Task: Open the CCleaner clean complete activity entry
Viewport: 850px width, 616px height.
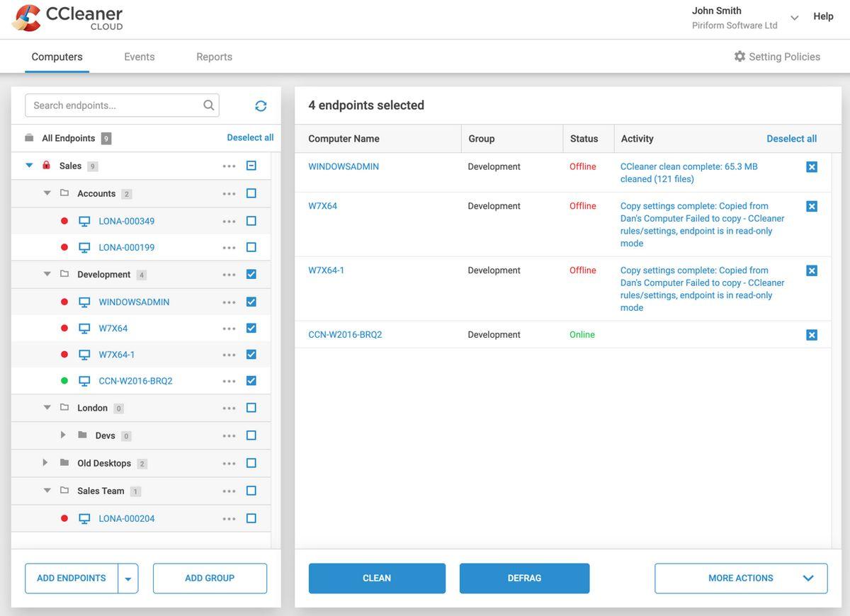Action: 689,173
